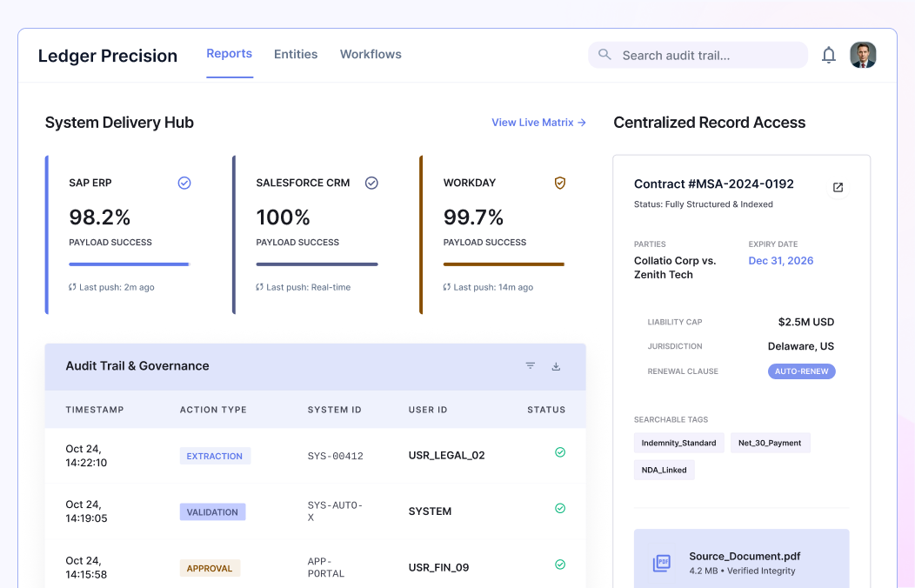
Task: Sort by the SYSTEM ID column header
Action: 334,410
